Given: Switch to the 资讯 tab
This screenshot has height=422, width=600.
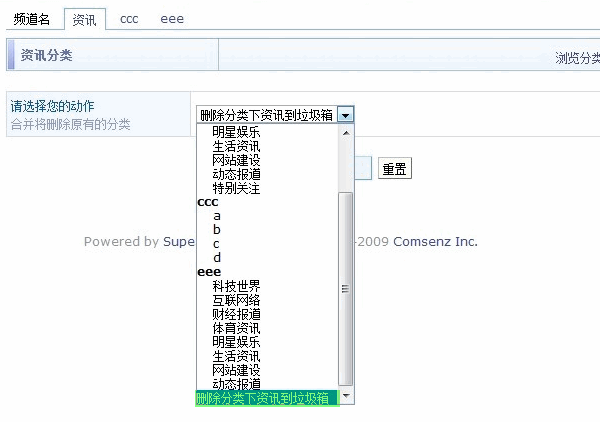Looking at the screenshot, I should (84, 19).
